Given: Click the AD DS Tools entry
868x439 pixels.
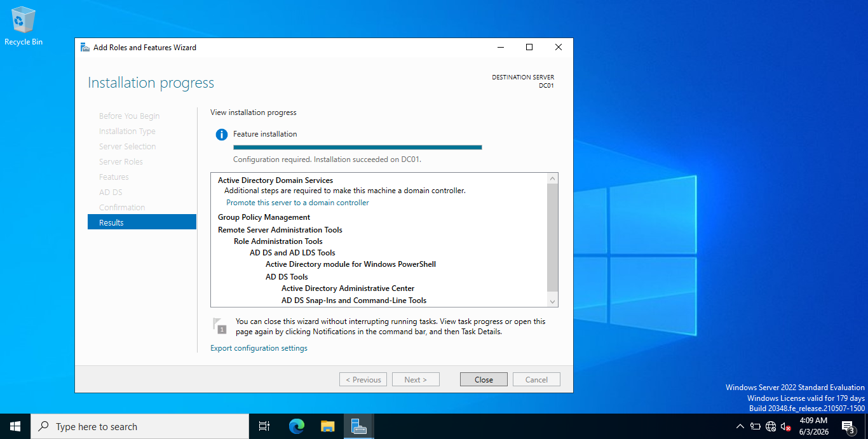Looking at the screenshot, I should click(287, 277).
